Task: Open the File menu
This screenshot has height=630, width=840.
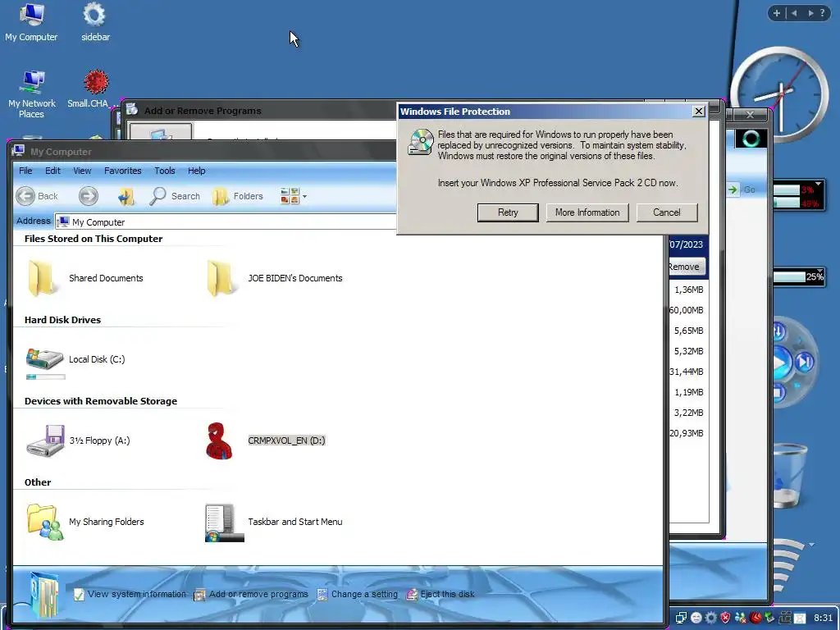Action: pyautogui.click(x=25, y=171)
